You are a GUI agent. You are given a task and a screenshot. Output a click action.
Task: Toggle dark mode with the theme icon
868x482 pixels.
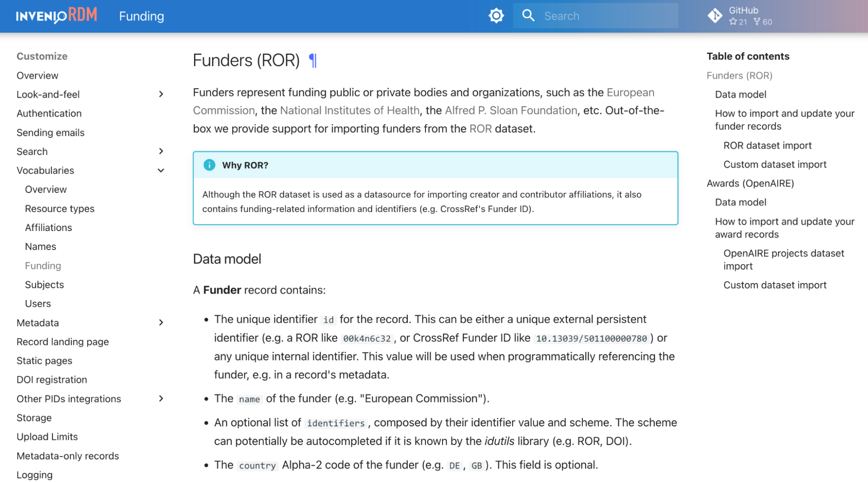(496, 16)
